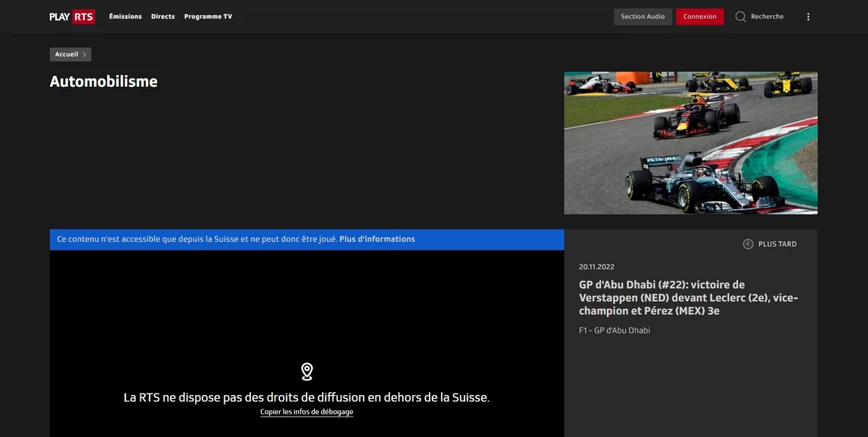Screen dimensions: 868x437
Task: Go to the Directs section
Action: coord(163,17)
